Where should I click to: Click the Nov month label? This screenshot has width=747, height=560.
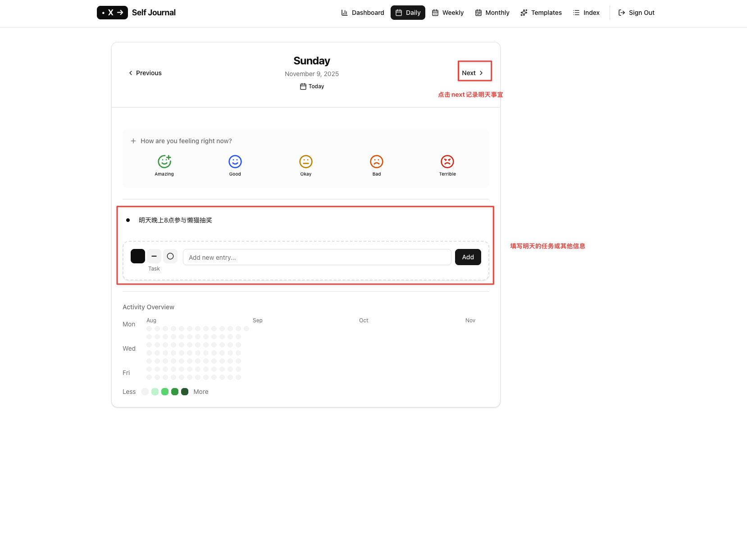pyautogui.click(x=470, y=321)
